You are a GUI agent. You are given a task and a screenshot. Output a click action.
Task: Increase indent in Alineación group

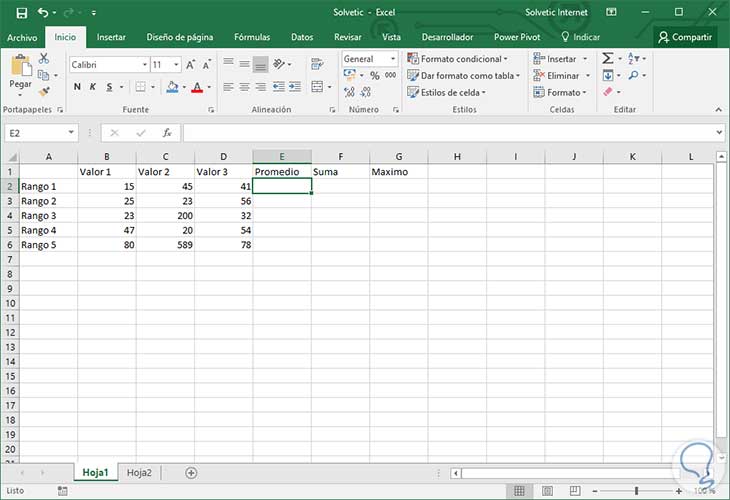[295, 87]
